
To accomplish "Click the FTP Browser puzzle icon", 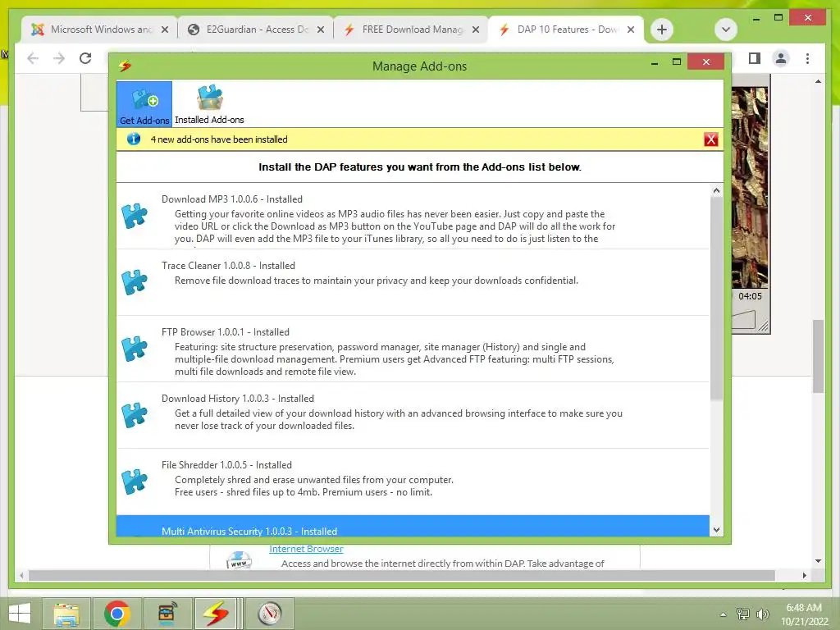I will click(x=134, y=349).
